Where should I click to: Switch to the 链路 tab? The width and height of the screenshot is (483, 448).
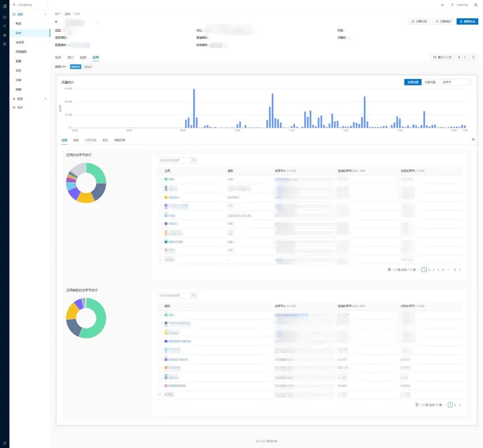[x=83, y=57]
